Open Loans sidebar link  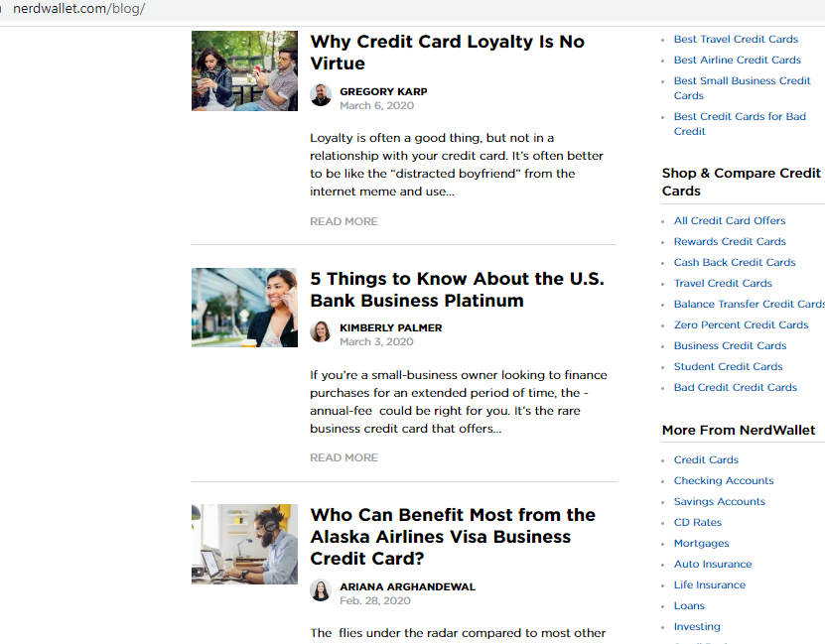tap(689, 605)
